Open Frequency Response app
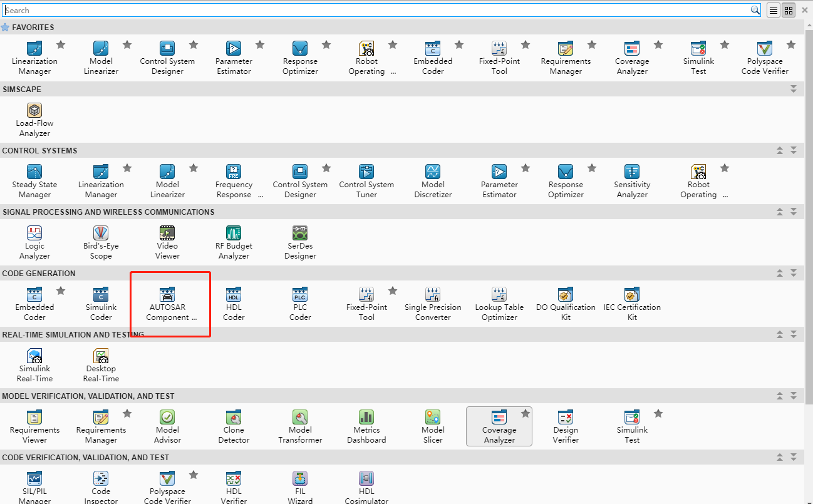 click(234, 181)
